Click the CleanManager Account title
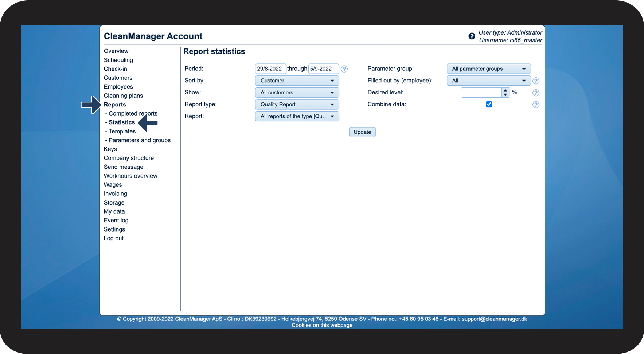This screenshot has width=644, height=354. tap(153, 36)
